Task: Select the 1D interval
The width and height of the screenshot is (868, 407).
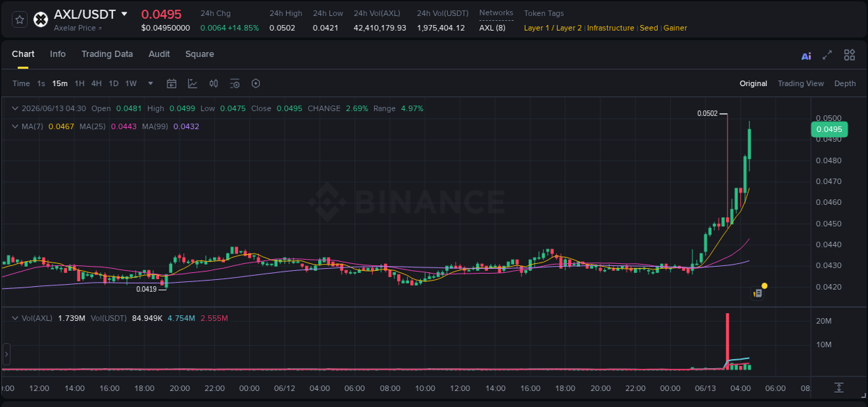Action: coord(113,83)
